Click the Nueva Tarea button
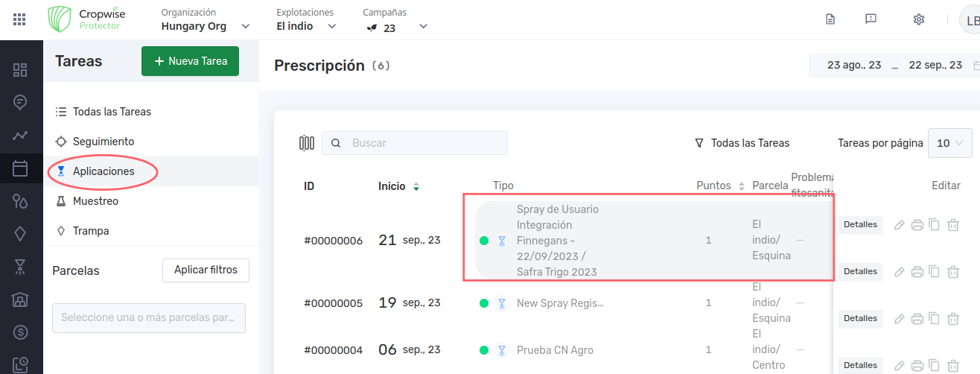 (190, 61)
